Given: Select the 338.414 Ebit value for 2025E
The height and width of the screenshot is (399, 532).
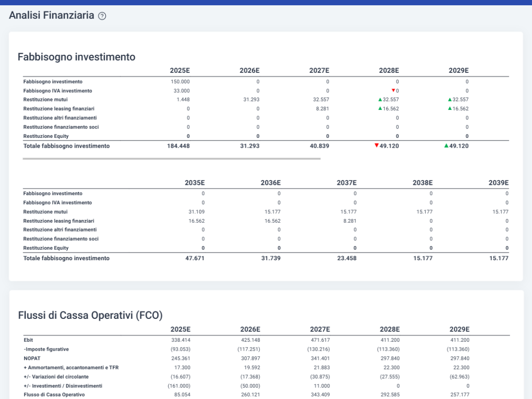Looking at the screenshot, I should 181,340.
